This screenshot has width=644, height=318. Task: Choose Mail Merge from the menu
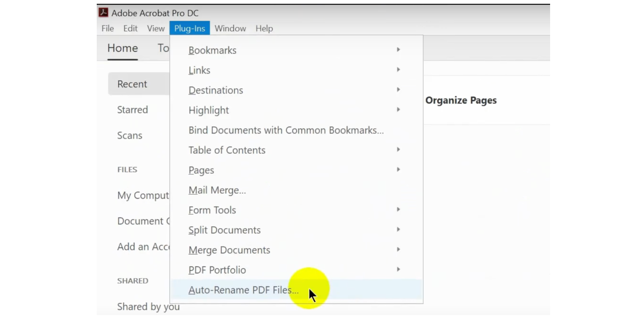click(x=217, y=190)
